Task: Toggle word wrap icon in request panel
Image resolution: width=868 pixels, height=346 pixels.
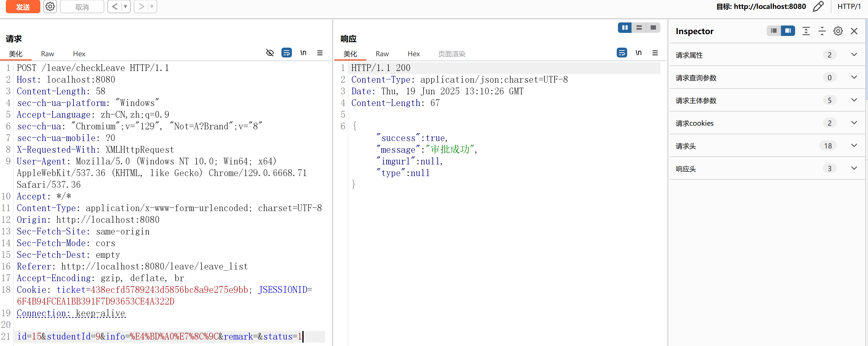Action: (286, 53)
